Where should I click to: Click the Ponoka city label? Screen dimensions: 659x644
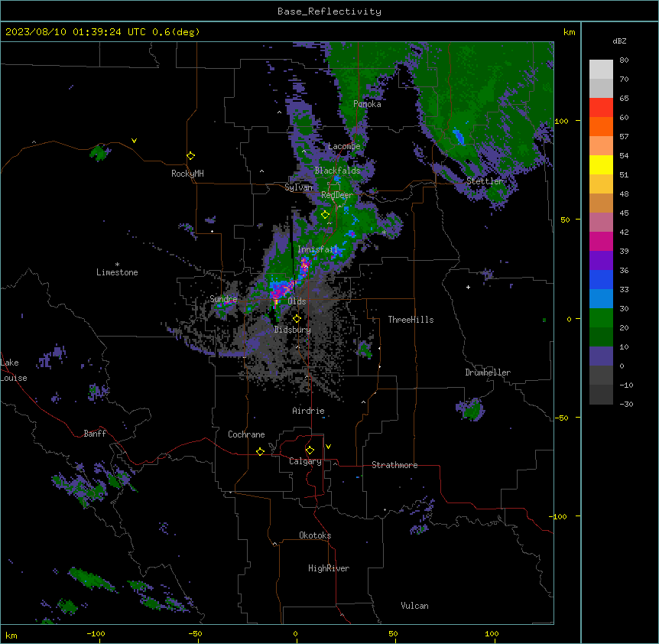pyautogui.click(x=367, y=104)
